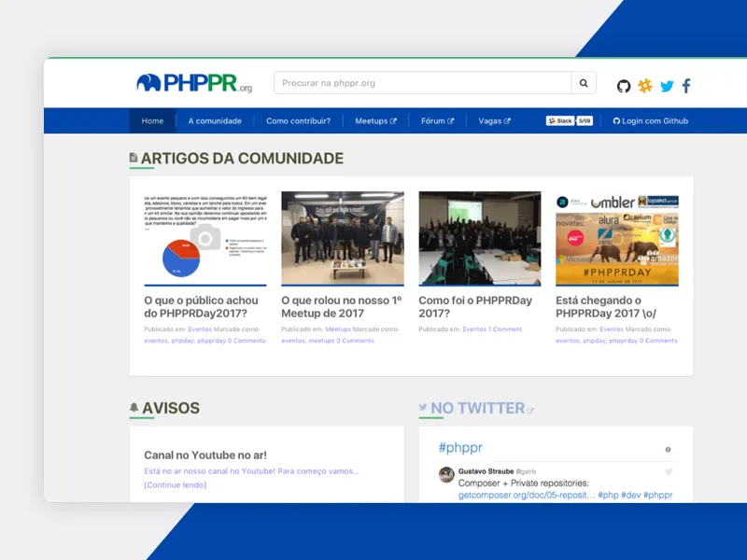The height and width of the screenshot is (560, 747).
Task: Open the PHPPRDay 2017 crowd photo thumbnail
Action: point(480,238)
